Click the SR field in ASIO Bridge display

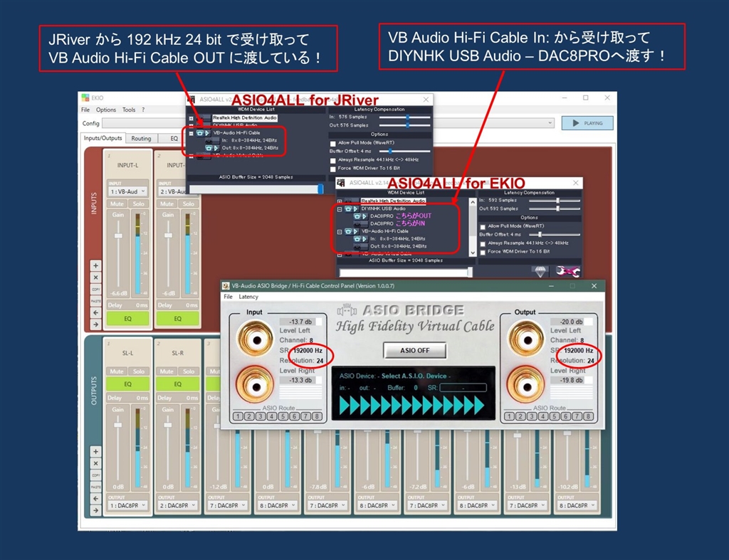(463, 388)
